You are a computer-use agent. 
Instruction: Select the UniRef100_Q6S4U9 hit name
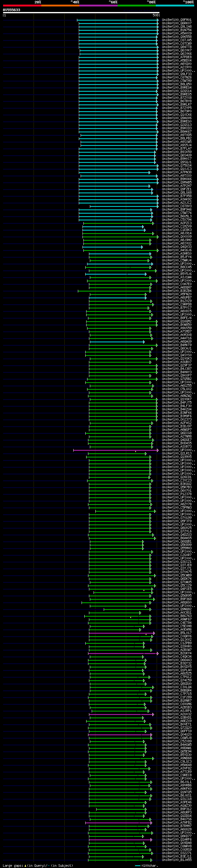tap(176, 155)
